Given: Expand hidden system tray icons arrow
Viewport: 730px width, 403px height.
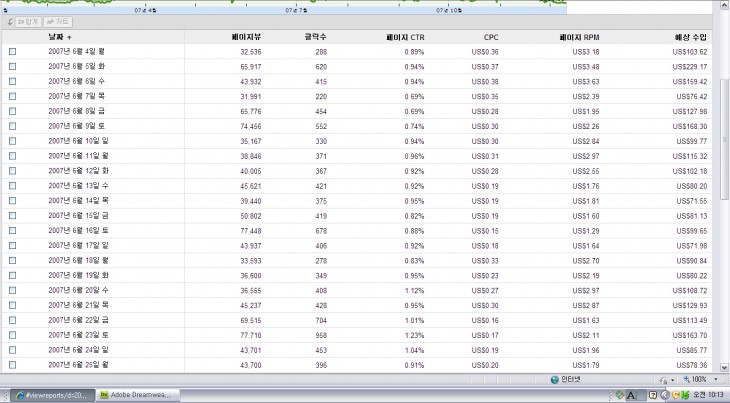Looking at the screenshot, I should pos(664,395).
